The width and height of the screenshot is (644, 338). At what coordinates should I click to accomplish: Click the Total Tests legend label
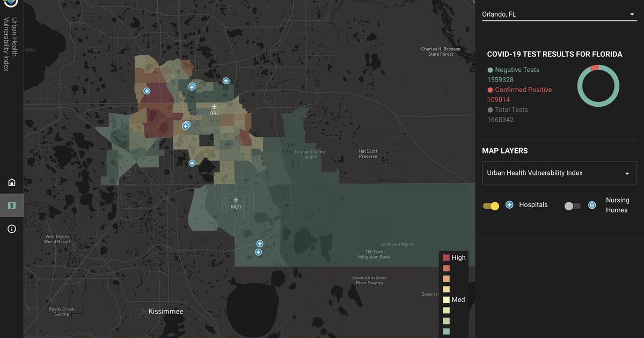point(511,109)
